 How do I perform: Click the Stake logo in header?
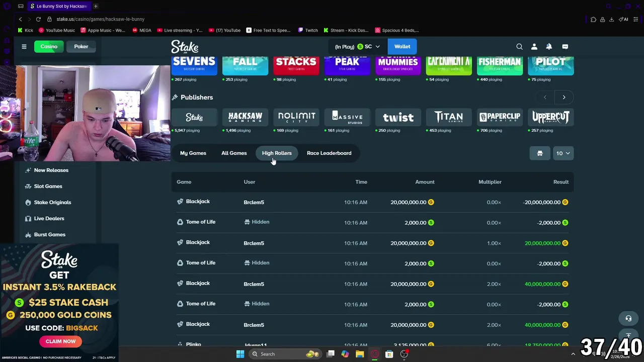pos(185,47)
